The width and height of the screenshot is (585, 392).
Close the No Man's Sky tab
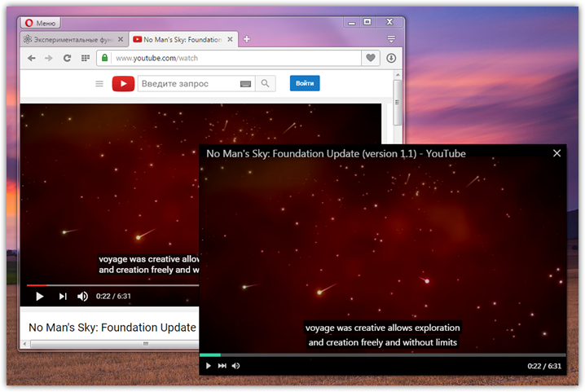[x=231, y=39]
